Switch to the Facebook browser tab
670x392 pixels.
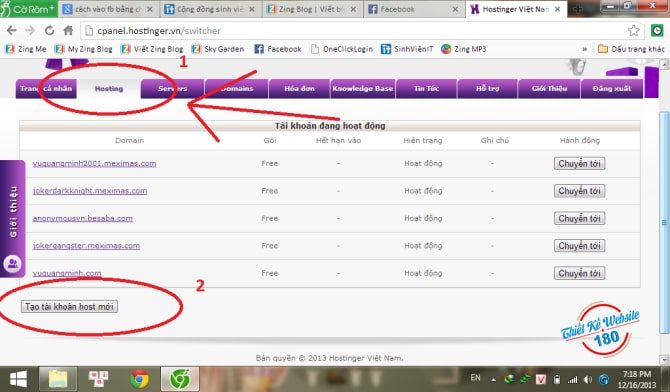point(414,9)
